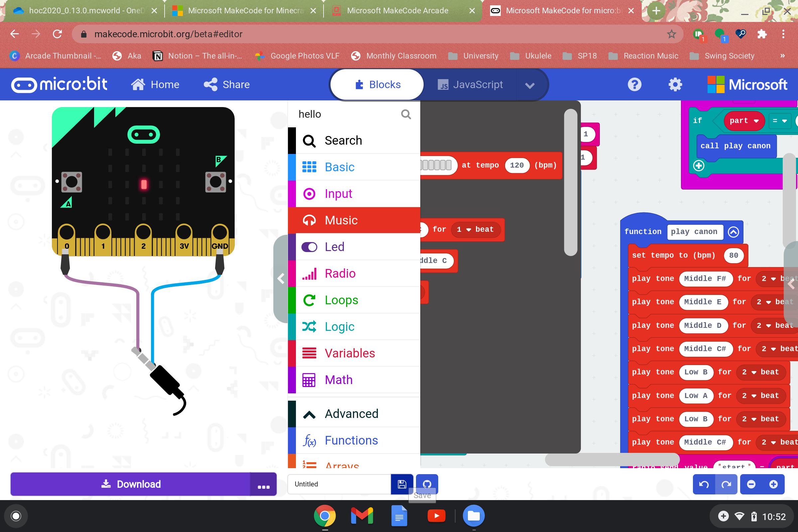Click the project name field Untitled
798x532 pixels.
click(339, 484)
